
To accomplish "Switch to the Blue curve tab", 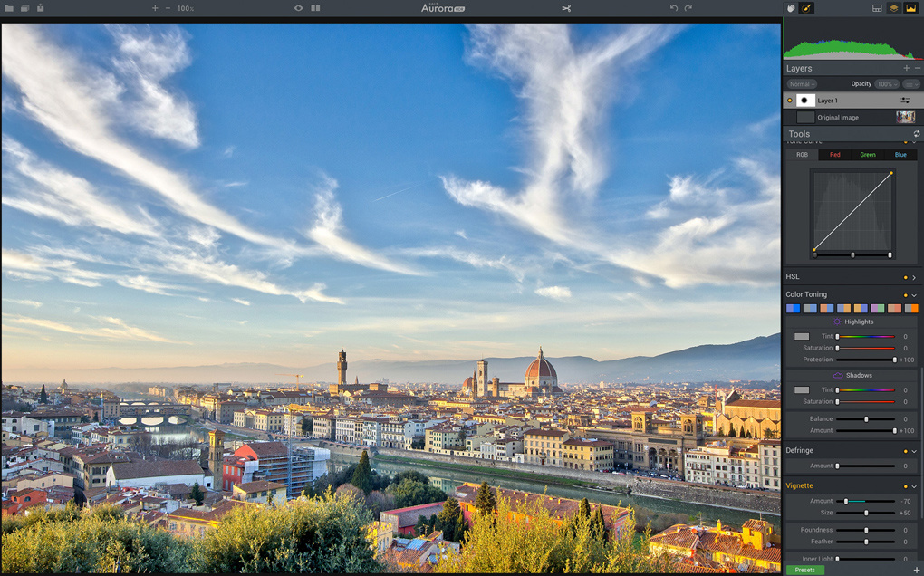I will point(900,155).
